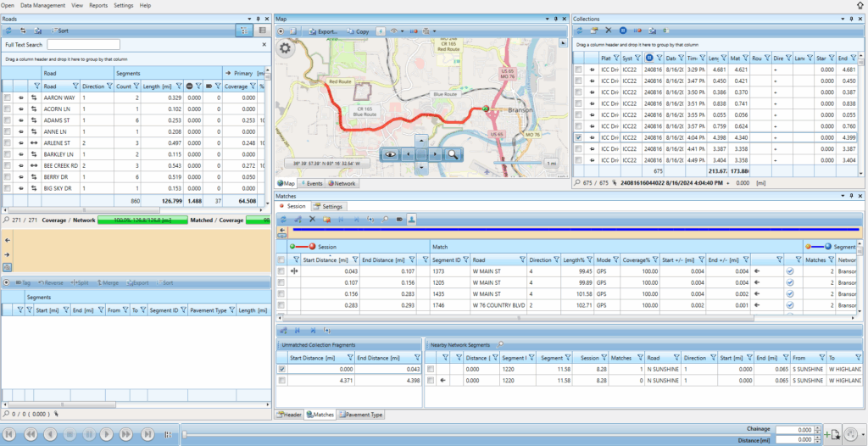Click the Road column filter icon

76,86
